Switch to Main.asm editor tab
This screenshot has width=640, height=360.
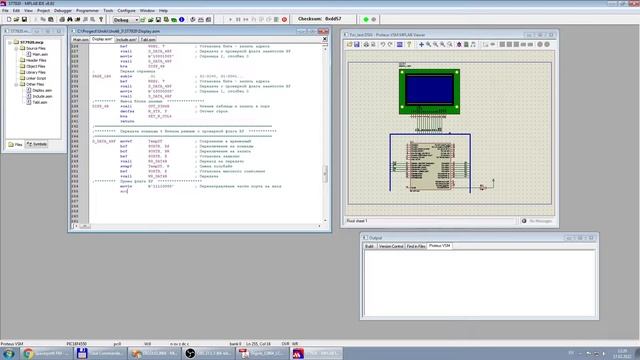[80, 40]
